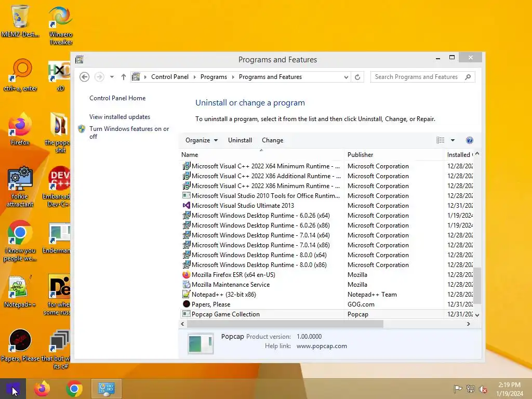Image resolution: width=532 pixels, height=399 pixels.
Task: Open 'i know you people we...' Chrome shortcut
Action: [x=20, y=242]
